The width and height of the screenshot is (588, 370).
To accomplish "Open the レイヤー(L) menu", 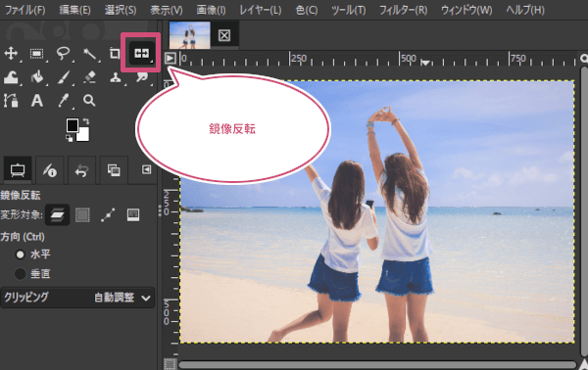I will [x=261, y=10].
